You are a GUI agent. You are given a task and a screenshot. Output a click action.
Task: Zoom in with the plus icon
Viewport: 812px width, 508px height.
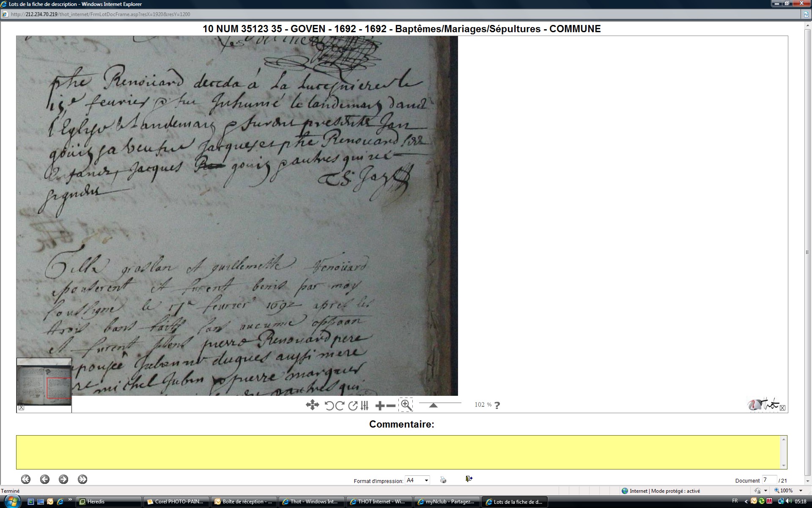380,406
